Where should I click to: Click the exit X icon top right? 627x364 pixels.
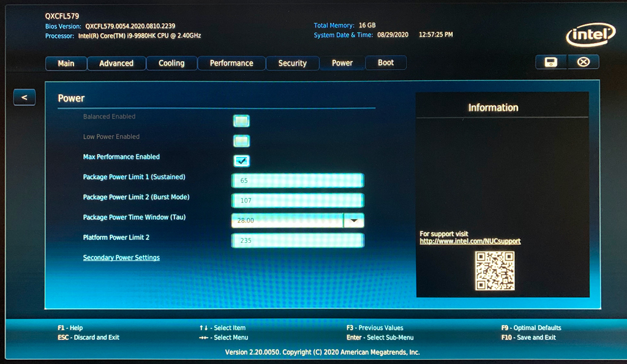582,62
